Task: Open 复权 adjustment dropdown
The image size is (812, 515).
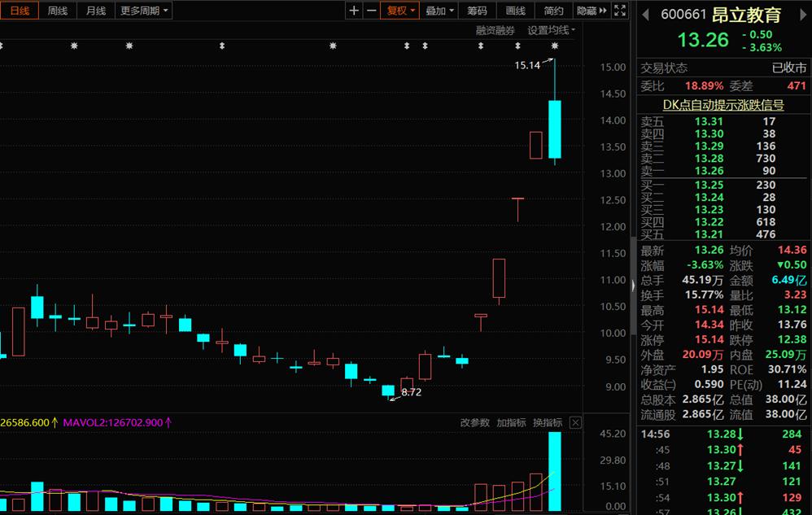Action: pyautogui.click(x=399, y=11)
